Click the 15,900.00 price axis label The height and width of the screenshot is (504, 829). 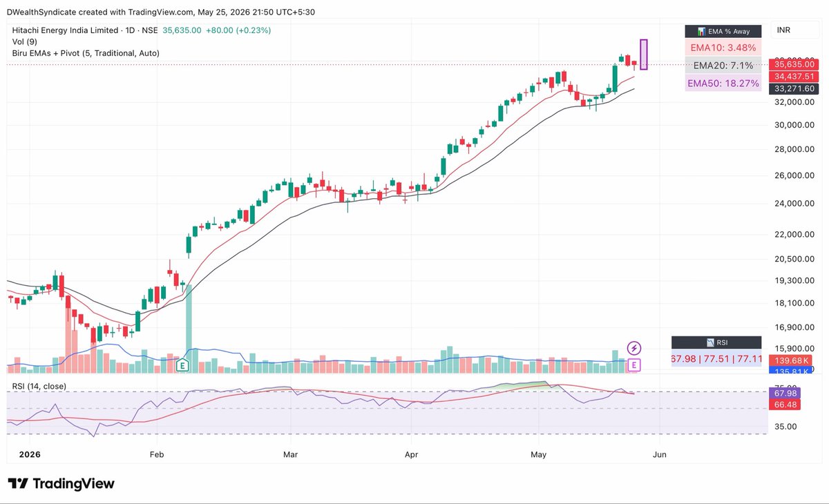pyautogui.click(x=794, y=349)
